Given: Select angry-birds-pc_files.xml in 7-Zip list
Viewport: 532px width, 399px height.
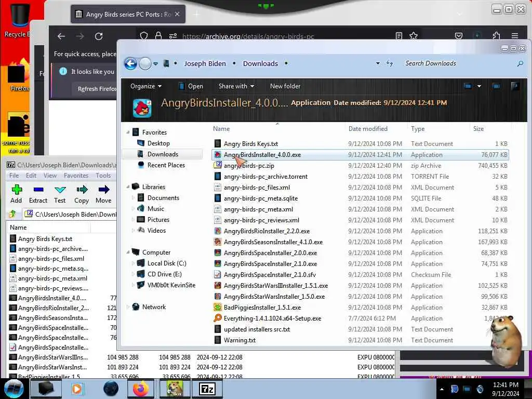Looking at the screenshot, I should pos(51,259).
